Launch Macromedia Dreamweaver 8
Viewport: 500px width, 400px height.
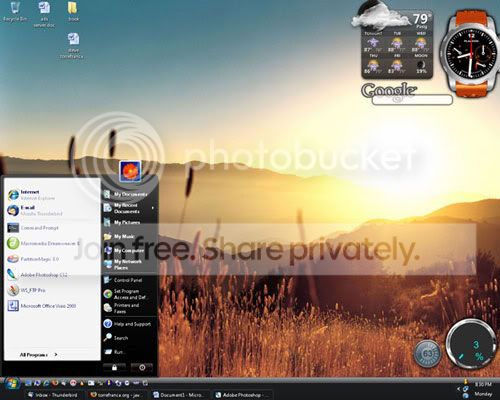point(43,243)
